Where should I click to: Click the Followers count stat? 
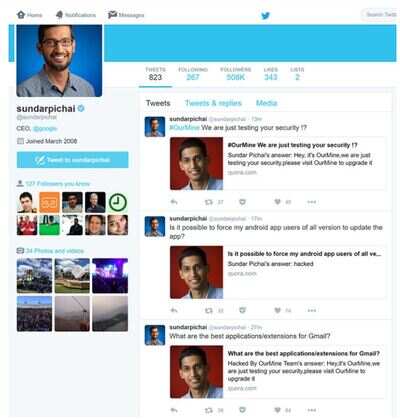(236, 74)
